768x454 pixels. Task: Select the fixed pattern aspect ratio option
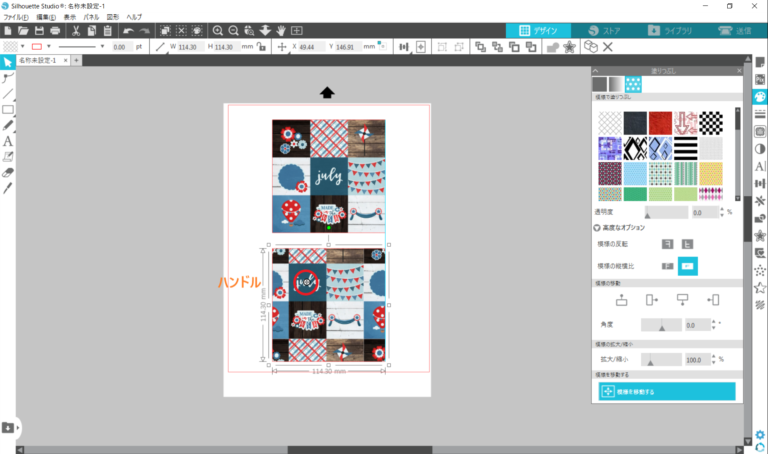pyautogui.click(x=667, y=266)
